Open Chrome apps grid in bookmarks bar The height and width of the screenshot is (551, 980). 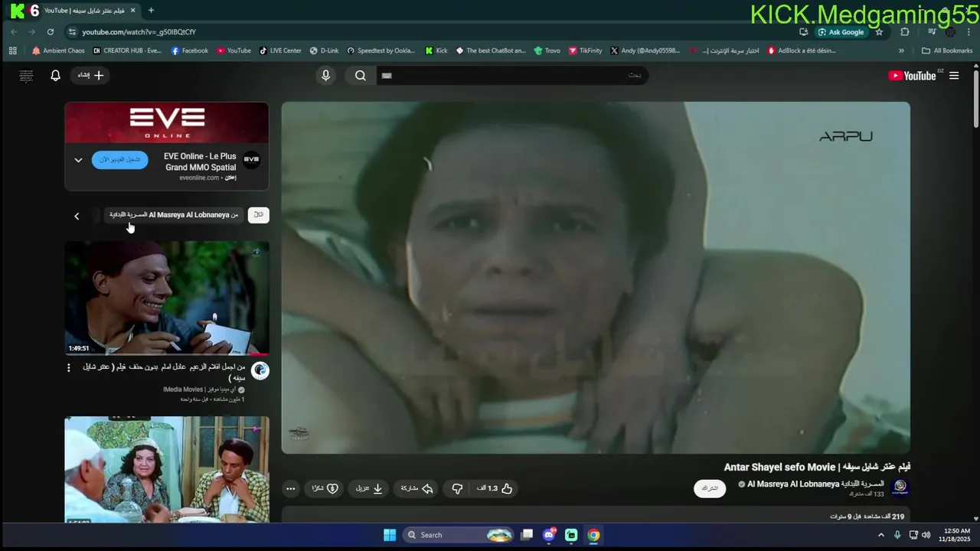tap(13, 51)
